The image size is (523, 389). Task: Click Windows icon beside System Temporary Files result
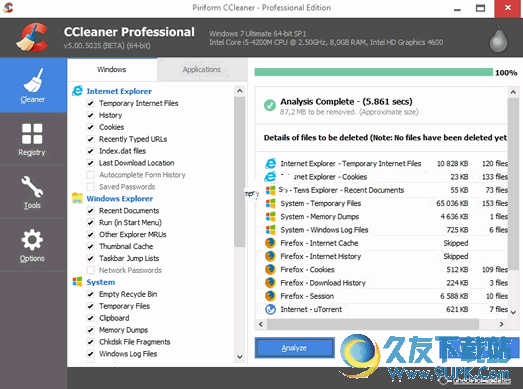pyautogui.click(x=271, y=203)
